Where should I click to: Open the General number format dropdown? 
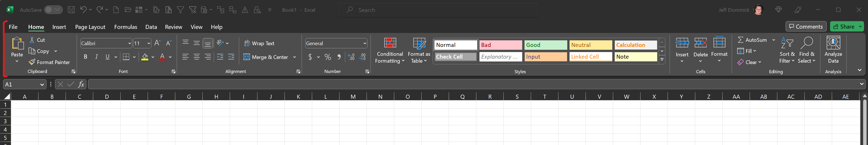point(365,43)
